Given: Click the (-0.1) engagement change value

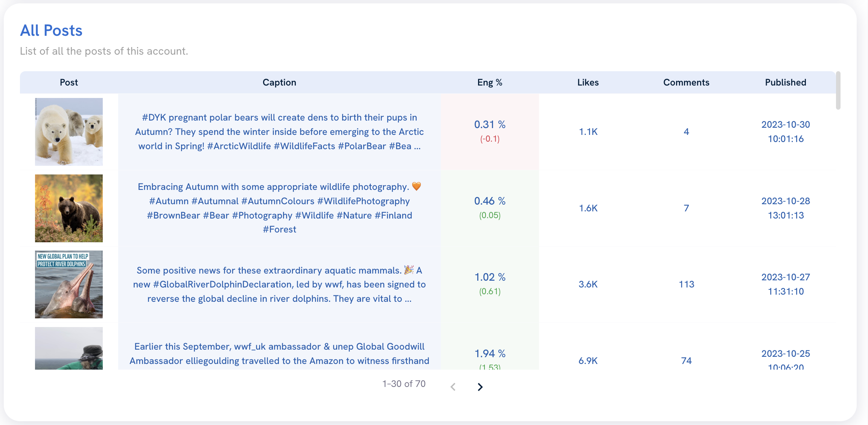Looking at the screenshot, I should 490,139.
